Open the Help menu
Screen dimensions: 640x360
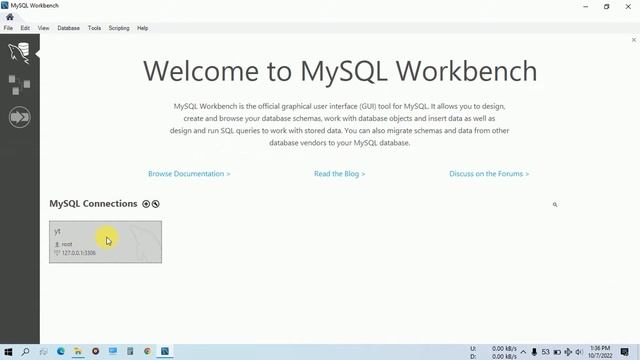pos(142,28)
